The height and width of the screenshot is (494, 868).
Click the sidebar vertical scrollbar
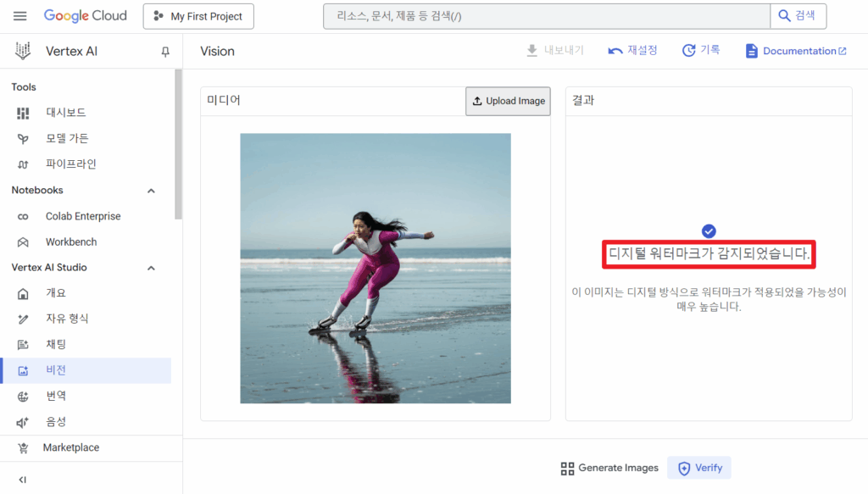[x=178, y=144]
